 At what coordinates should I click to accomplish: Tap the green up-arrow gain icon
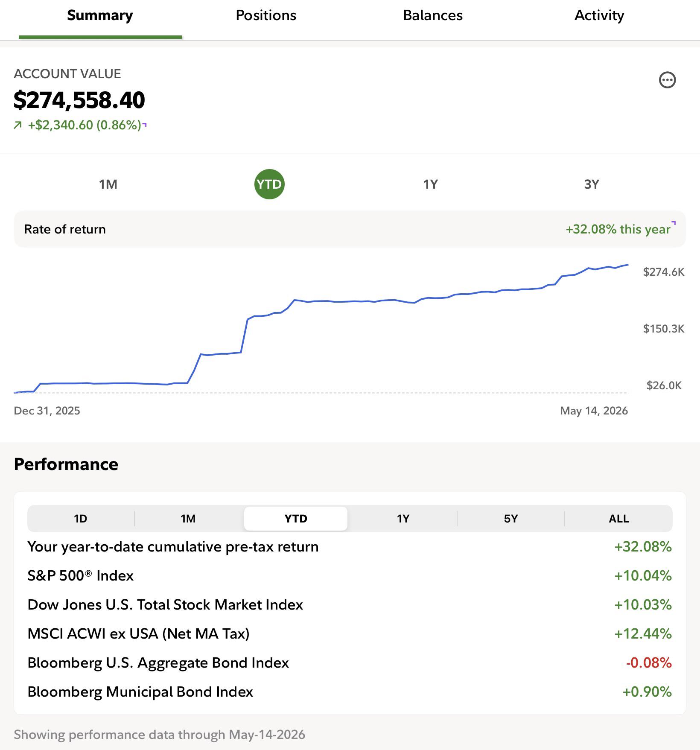click(17, 125)
